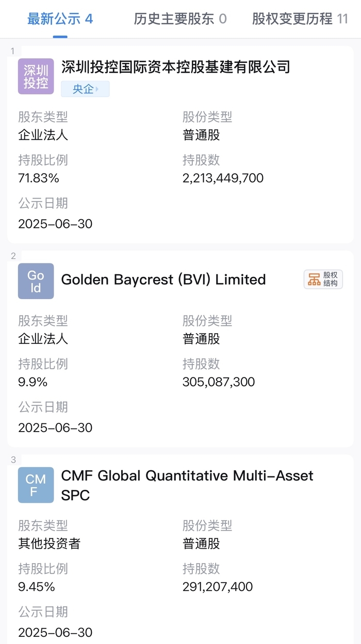Click the 71.83% shareholding ratio value
Screen dimensions: 361x644
(x=39, y=178)
